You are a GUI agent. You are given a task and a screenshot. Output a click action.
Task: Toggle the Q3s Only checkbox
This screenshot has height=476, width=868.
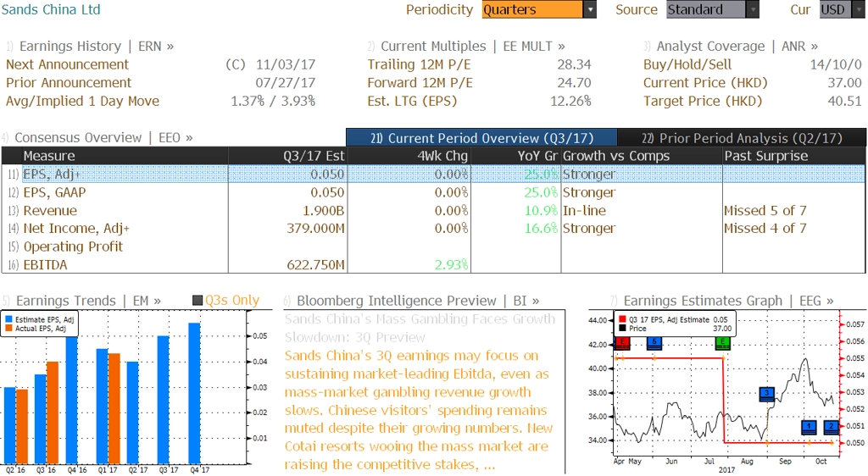pyautogui.click(x=197, y=300)
